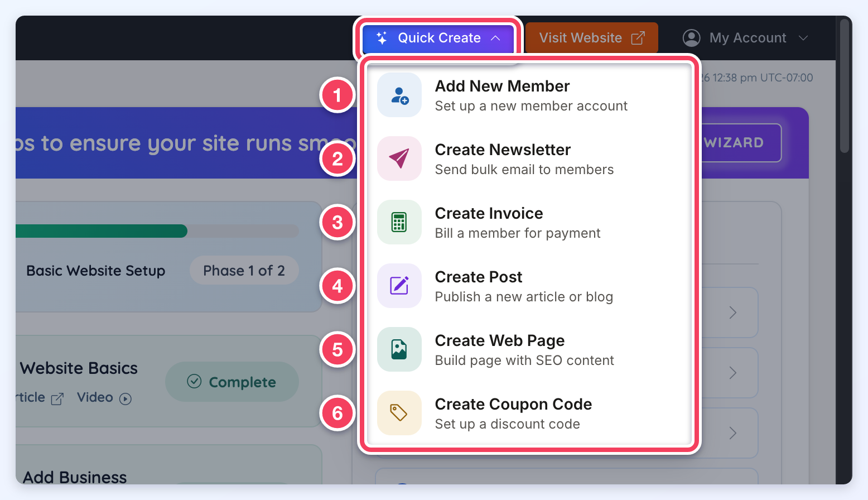This screenshot has height=500, width=868.
Task: Select Create Invoice menu entry
Action: coord(529,222)
